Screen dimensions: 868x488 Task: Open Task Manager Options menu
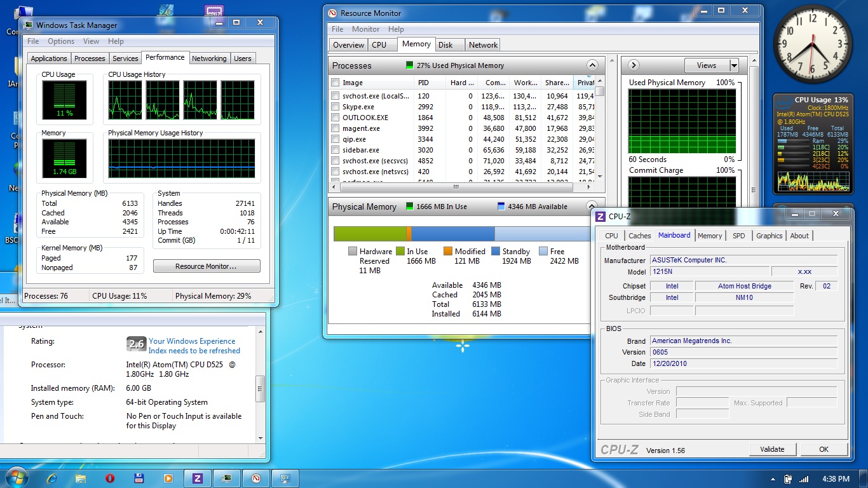tap(61, 41)
